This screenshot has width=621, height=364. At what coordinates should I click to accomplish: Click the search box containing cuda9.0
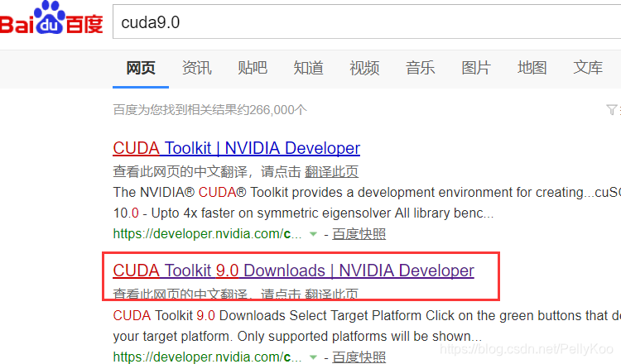pyautogui.click(x=367, y=22)
